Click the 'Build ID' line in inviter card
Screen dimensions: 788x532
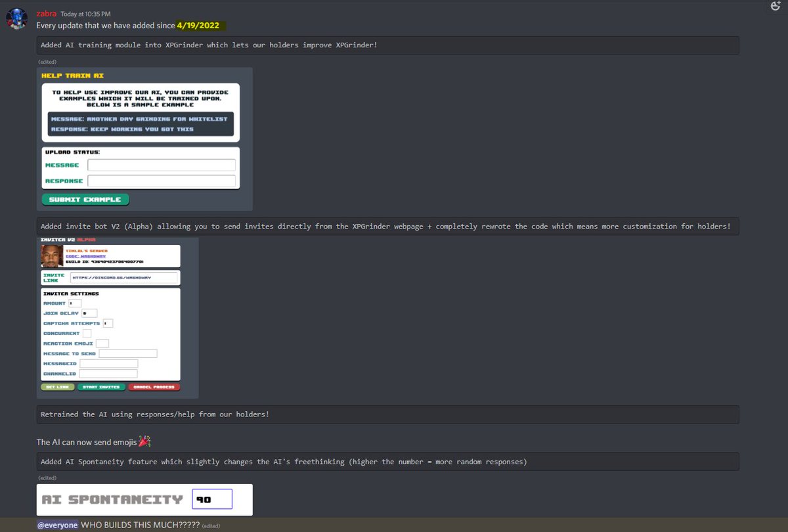[104, 262]
